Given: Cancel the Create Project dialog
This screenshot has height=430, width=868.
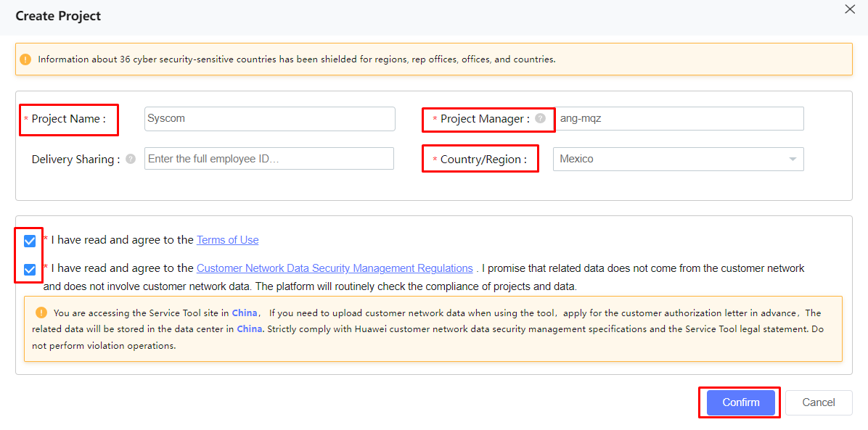Looking at the screenshot, I should click(x=819, y=402).
